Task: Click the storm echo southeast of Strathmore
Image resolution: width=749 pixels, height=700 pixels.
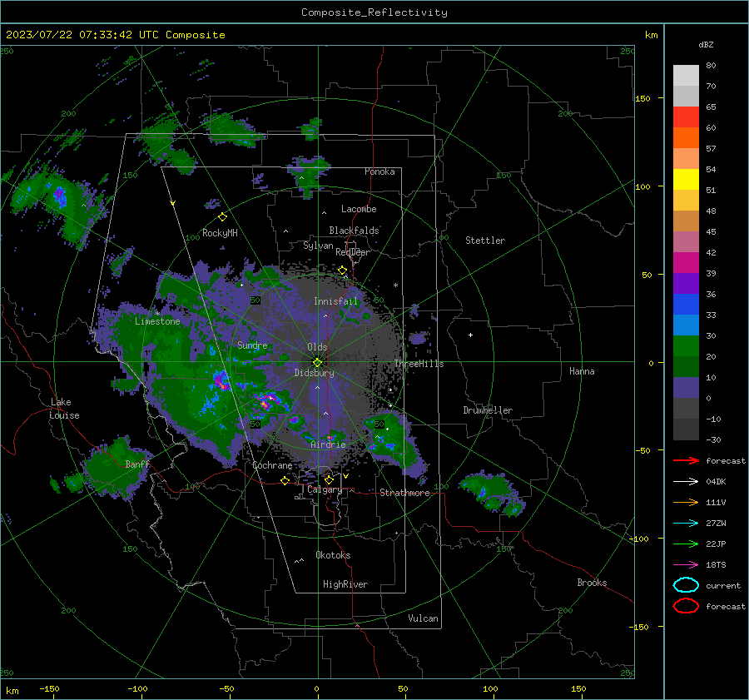Action: pyautogui.click(x=494, y=493)
